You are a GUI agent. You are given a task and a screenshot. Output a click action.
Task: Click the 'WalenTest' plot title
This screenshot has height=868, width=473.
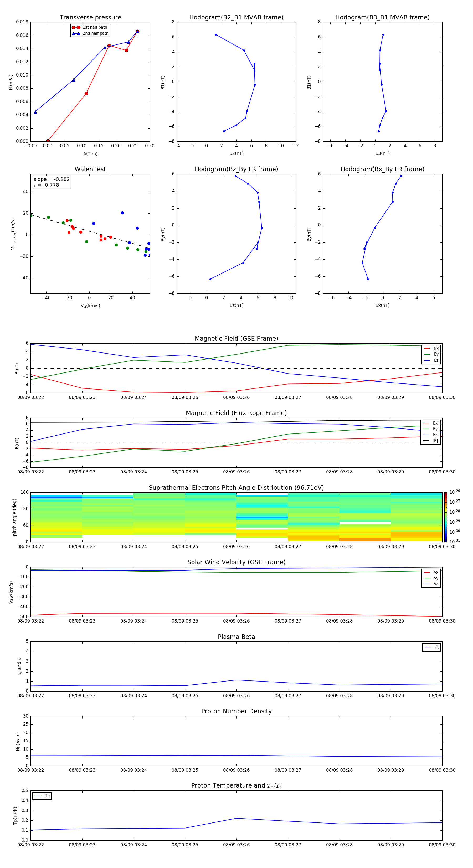coord(90,169)
